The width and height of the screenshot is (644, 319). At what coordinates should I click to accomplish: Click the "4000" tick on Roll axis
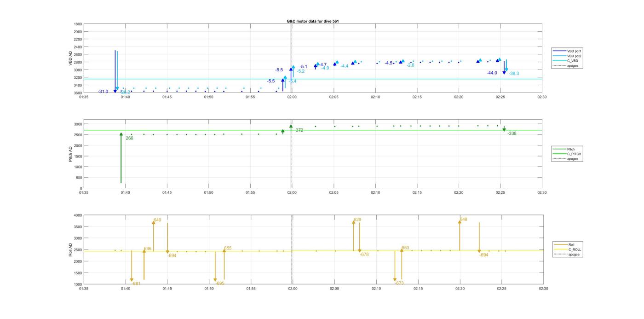(x=78, y=215)
